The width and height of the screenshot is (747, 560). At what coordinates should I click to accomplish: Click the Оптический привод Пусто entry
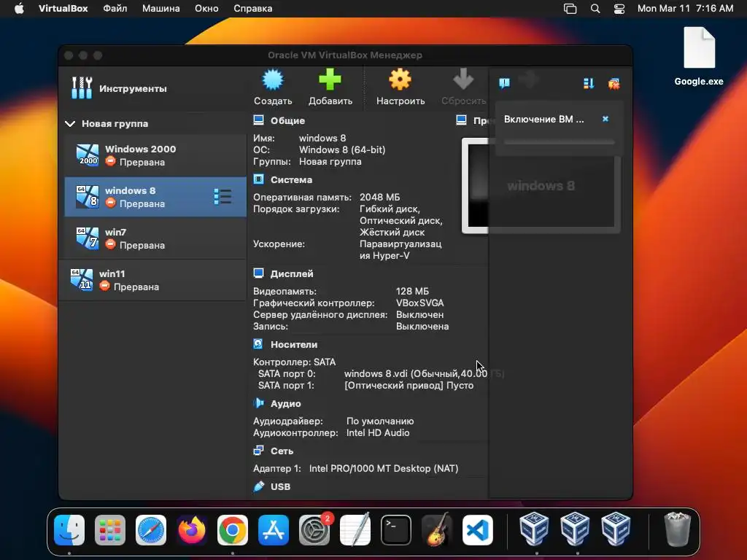coord(409,386)
